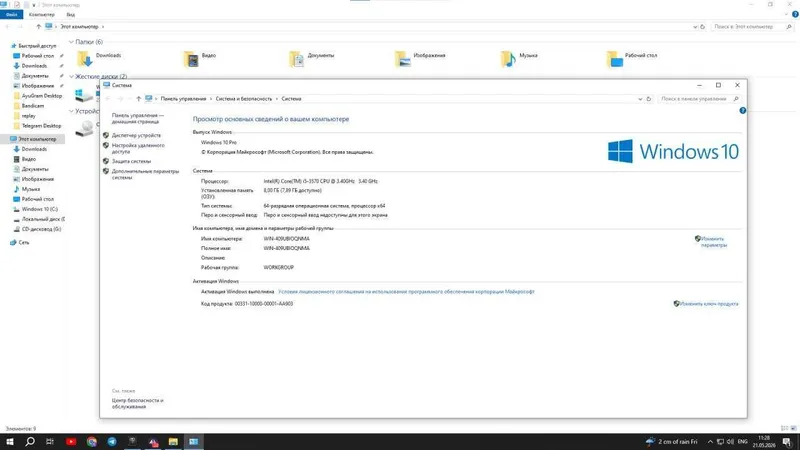The image size is (800, 450).
Task: Select Bandicam folder in Explorer sidebar
Action: 33,106
